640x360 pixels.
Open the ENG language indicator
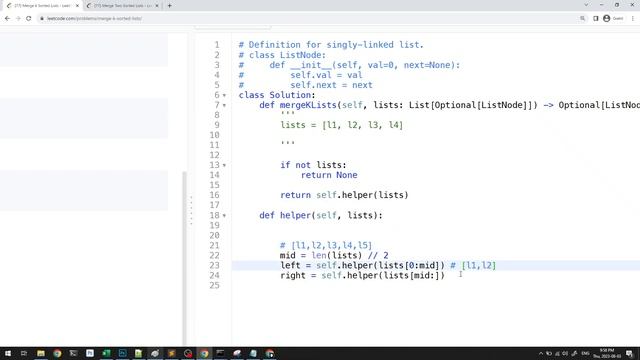click(585, 353)
